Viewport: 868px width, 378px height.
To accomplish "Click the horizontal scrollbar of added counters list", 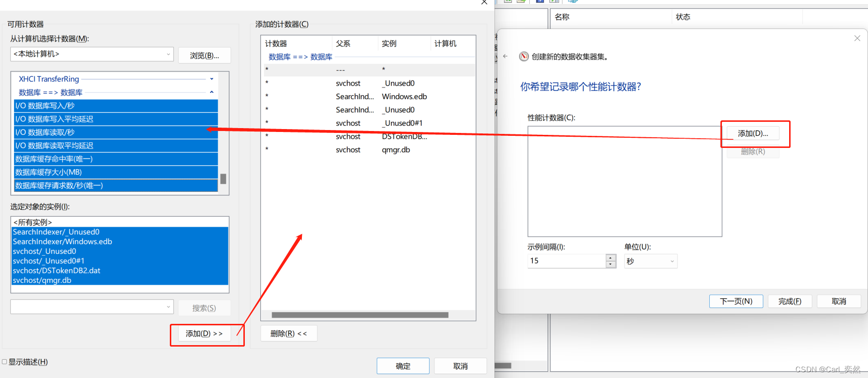I will coord(360,315).
